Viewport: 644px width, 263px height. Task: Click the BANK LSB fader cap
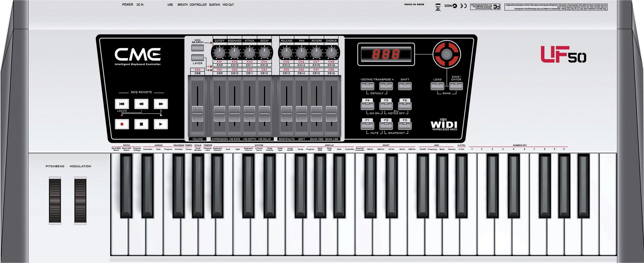331,114
